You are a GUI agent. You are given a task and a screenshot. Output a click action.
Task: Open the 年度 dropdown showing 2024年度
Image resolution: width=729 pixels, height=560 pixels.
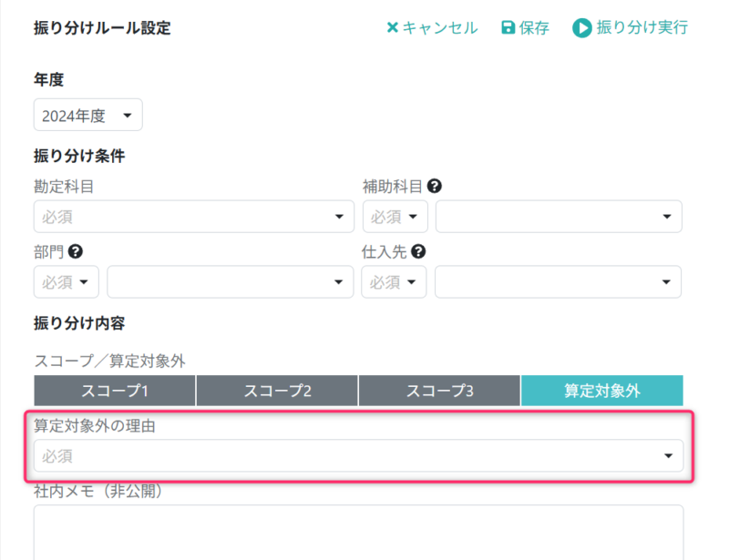coord(87,115)
